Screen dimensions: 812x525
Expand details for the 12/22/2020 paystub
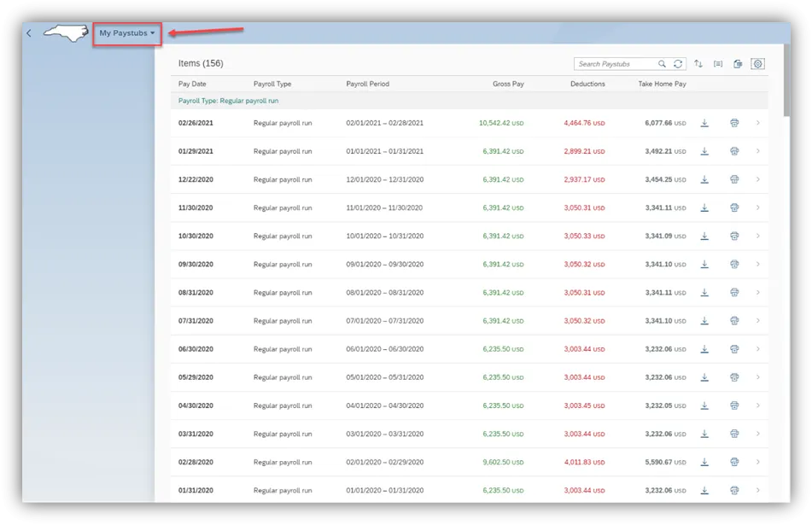click(758, 179)
